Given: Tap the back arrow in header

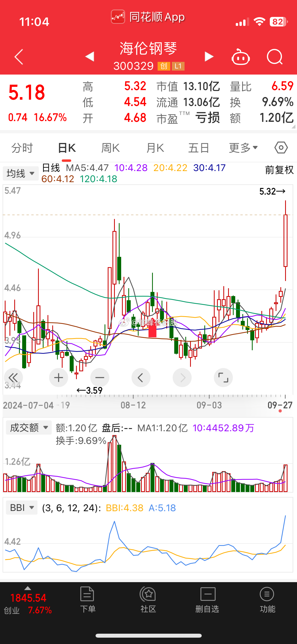Looking at the screenshot, I should point(19,57).
